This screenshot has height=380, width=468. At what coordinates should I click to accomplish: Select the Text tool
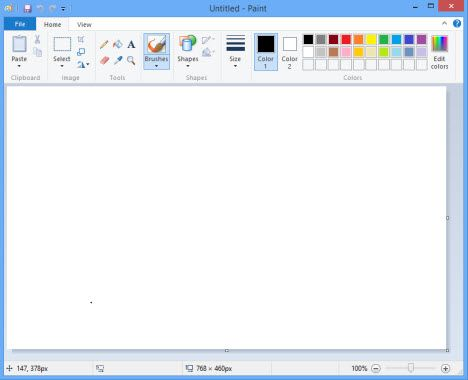point(131,44)
